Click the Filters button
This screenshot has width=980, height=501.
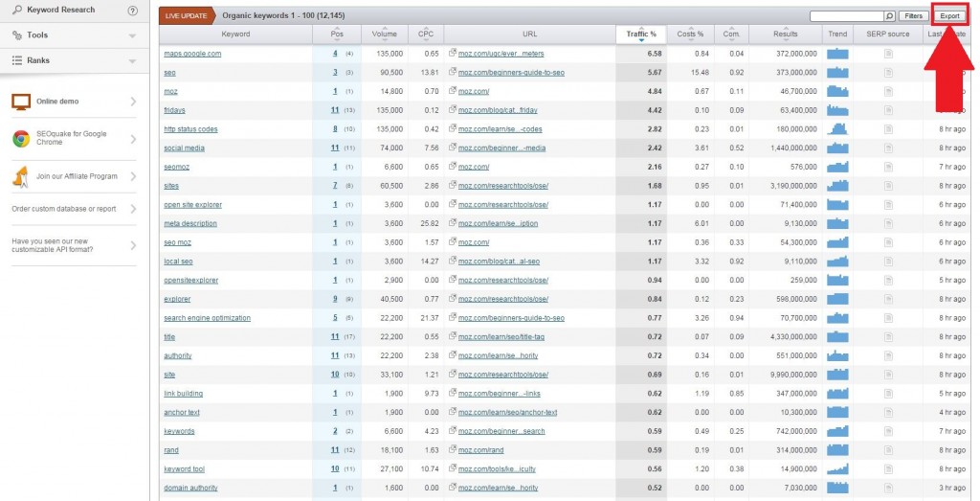coord(913,16)
